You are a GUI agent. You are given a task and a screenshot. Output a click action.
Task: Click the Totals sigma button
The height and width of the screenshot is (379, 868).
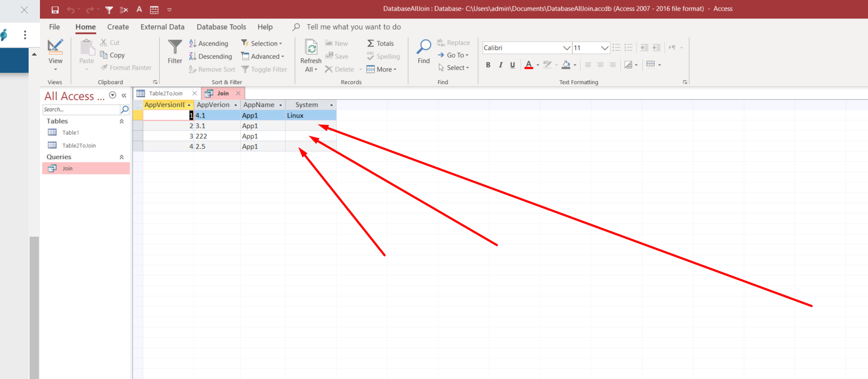pos(381,44)
